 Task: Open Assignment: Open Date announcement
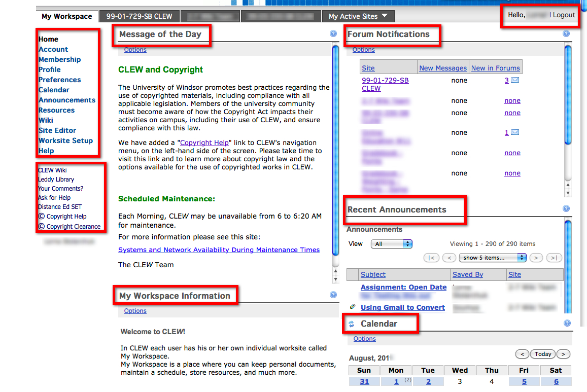pos(403,287)
